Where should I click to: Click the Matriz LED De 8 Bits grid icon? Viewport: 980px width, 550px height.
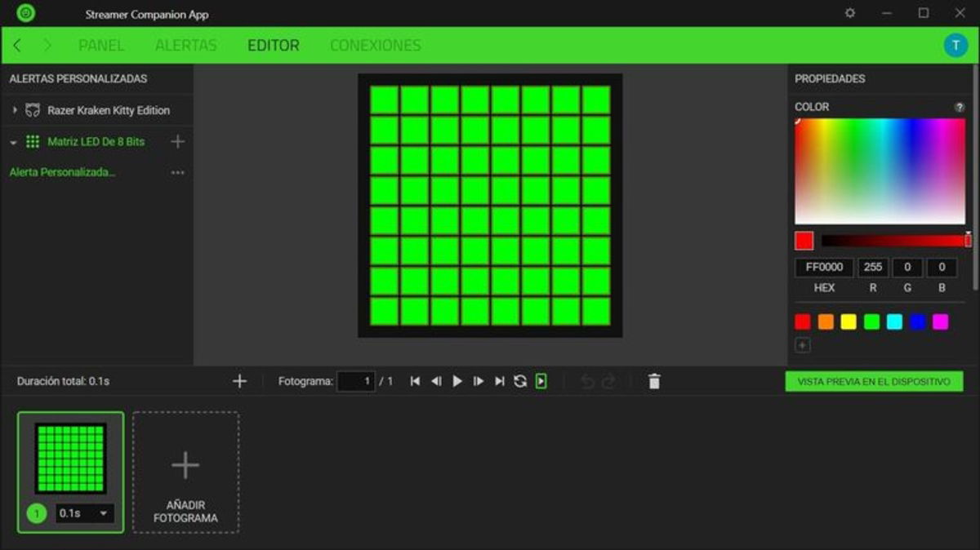(33, 141)
